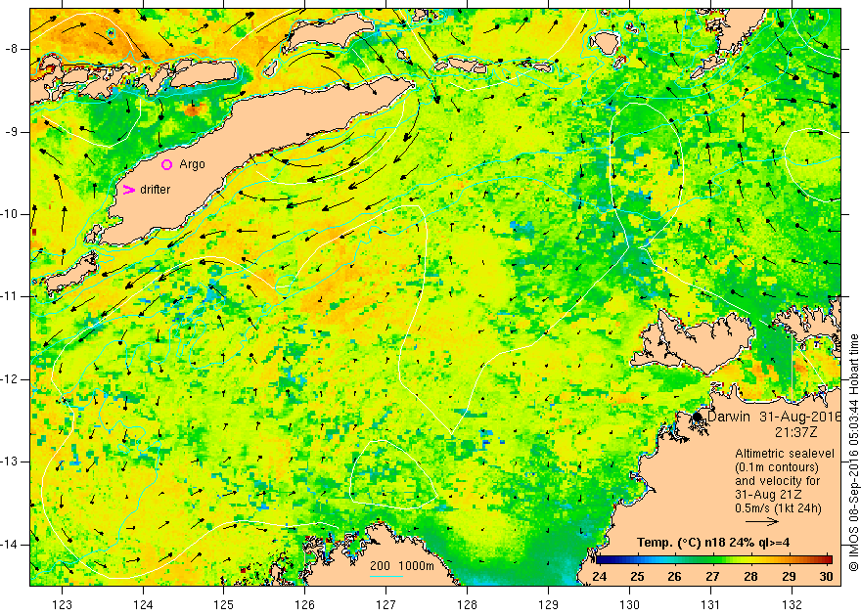
Task: Click the '(0.1m contours)' legend text
Action: pyautogui.click(x=777, y=467)
